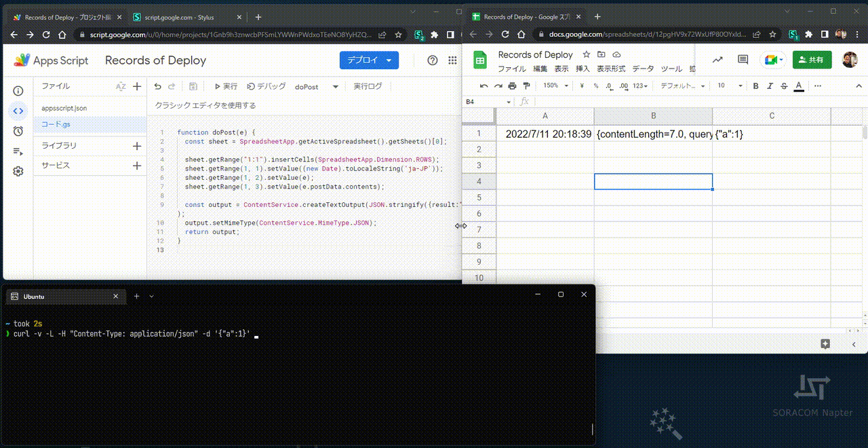
Task: Select the Paint format tool in Sheets
Action: [526, 86]
